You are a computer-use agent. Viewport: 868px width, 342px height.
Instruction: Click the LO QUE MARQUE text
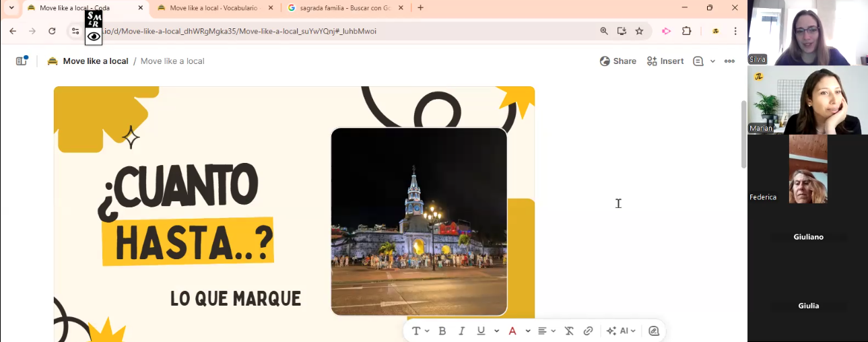coord(236,298)
